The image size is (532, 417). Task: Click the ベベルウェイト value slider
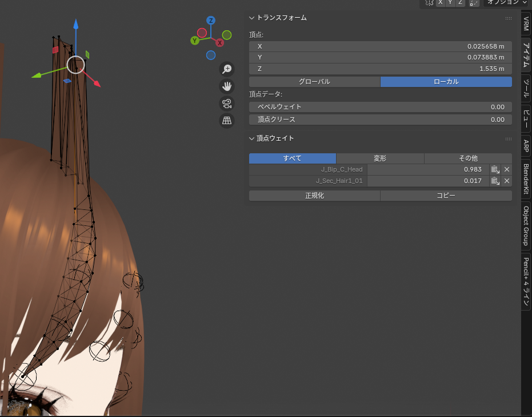[380, 107]
